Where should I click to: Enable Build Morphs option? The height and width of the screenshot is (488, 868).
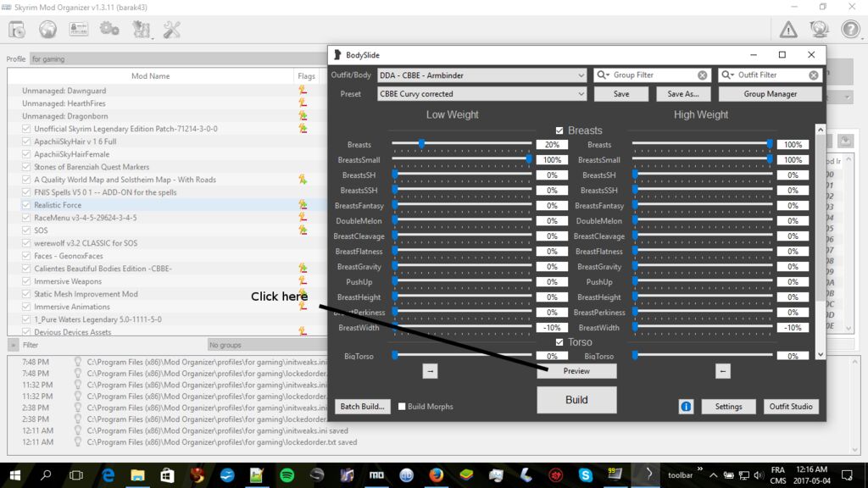pyautogui.click(x=402, y=406)
